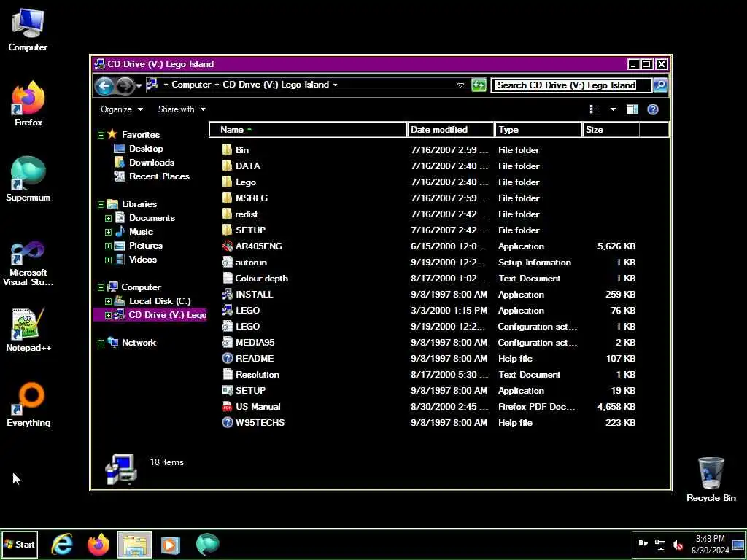Click the search magnifier button
747x560 pixels.
pos(660,85)
